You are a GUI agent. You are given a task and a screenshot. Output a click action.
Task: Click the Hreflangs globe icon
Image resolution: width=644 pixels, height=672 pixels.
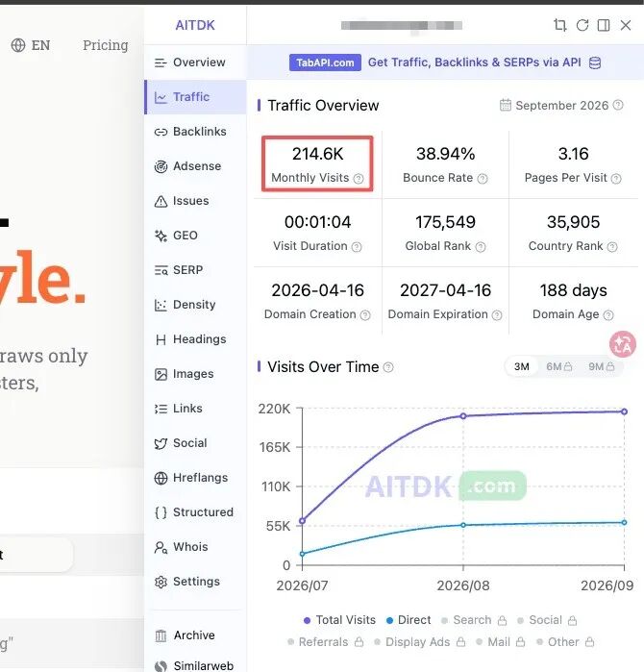(x=161, y=478)
